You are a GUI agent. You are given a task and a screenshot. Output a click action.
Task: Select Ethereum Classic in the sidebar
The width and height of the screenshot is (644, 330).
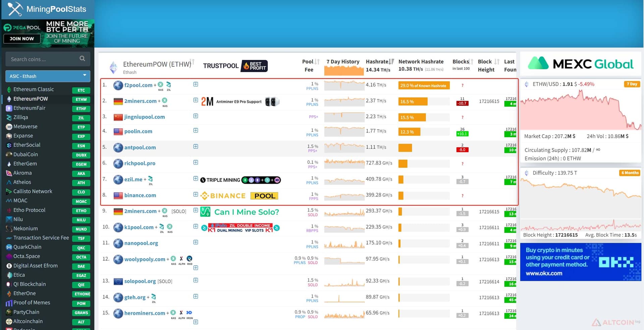[x=34, y=89]
